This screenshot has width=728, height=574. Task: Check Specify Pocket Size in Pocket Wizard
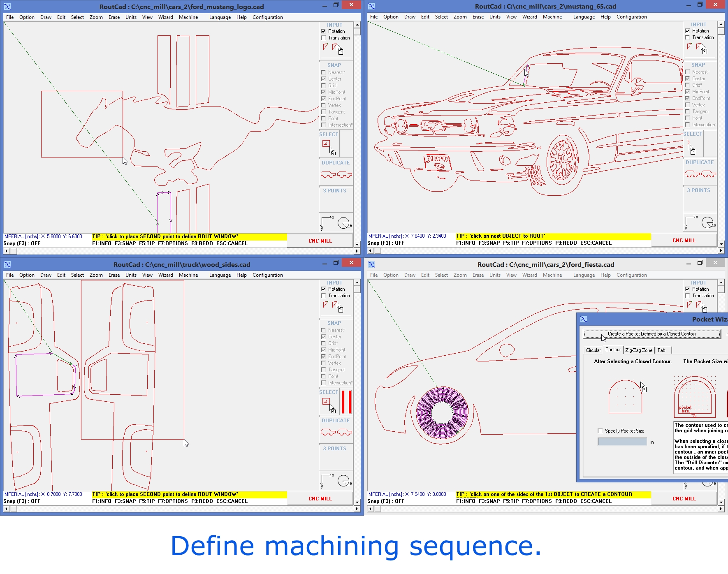600,431
